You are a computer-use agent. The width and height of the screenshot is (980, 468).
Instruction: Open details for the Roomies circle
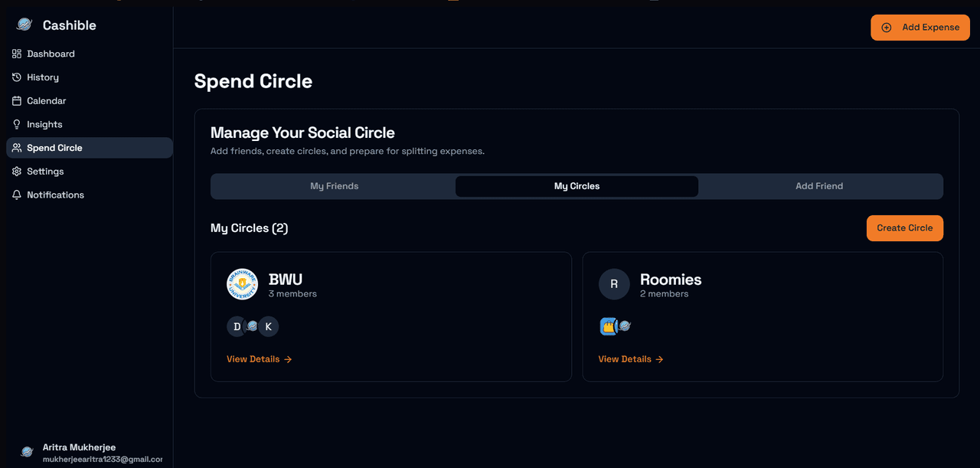(x=630, y=358)
